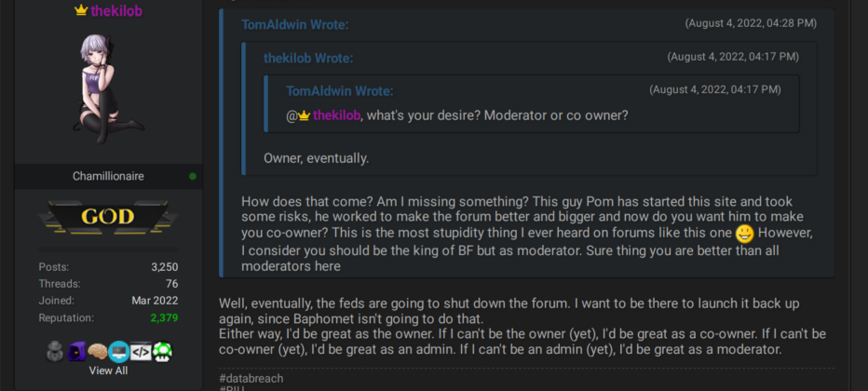Click the 'Chamillionaire' user title
Screen dimensions: 868x391
[x=108, y=176]
